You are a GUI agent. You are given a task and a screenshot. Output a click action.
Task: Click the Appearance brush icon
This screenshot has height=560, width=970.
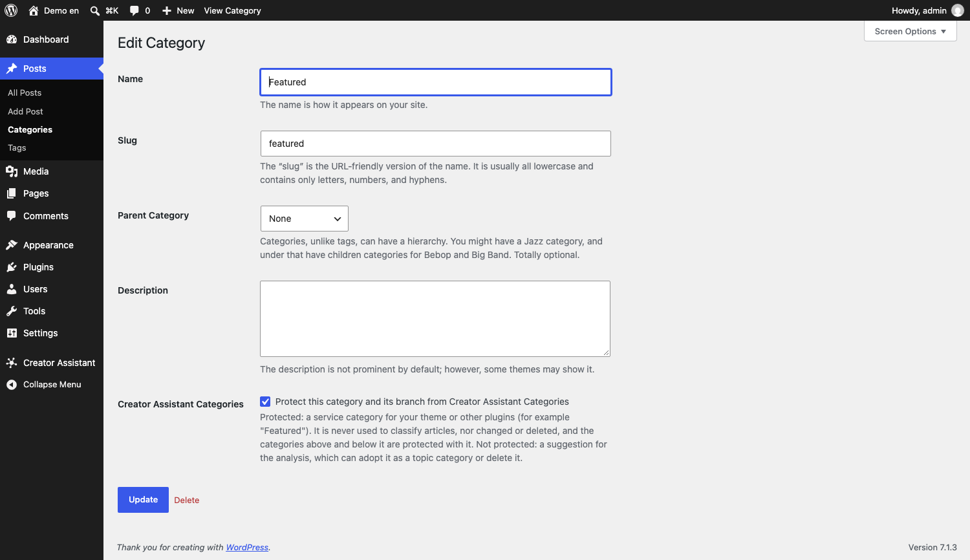(x=12, y=245)
